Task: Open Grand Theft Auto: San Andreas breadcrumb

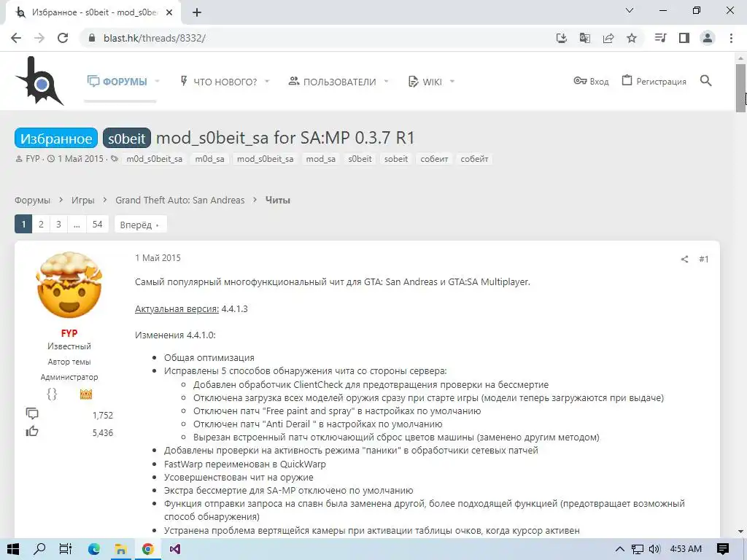Action: 180,200
